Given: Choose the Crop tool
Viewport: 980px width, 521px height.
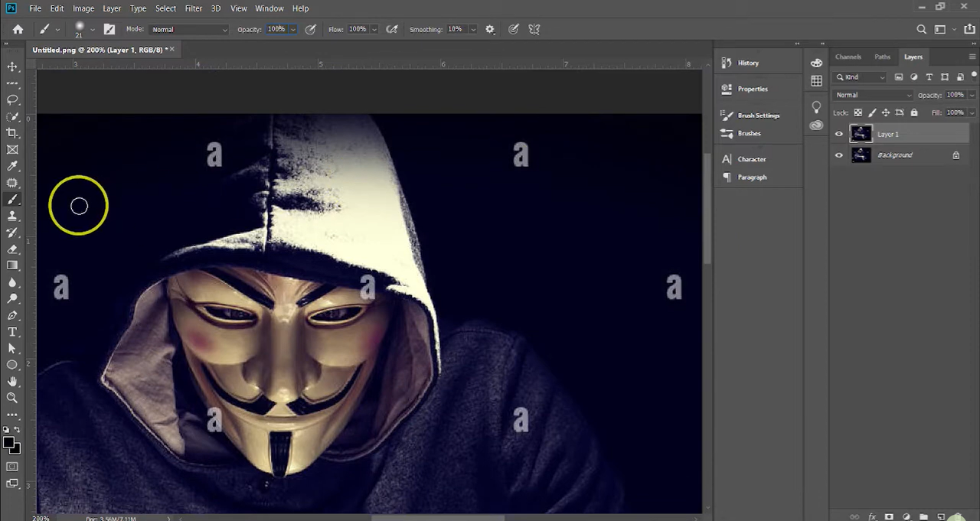Looking at the screenshot, I should tap(12, 133).
